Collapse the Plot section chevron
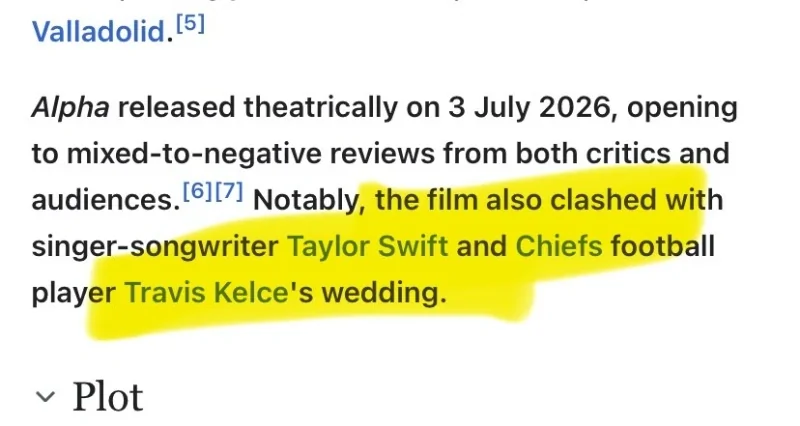Image resolution: width=800 pixels, height=426 pixels. point(45,397)
